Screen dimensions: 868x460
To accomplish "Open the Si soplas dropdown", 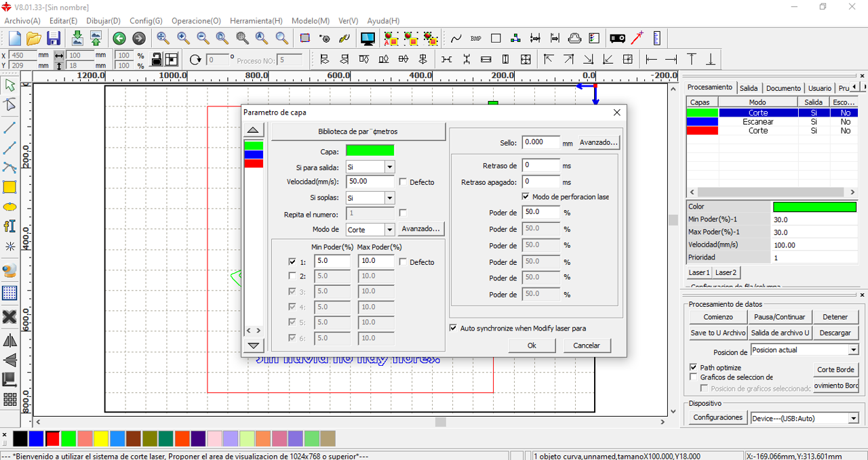I will (x=389, y=198).
